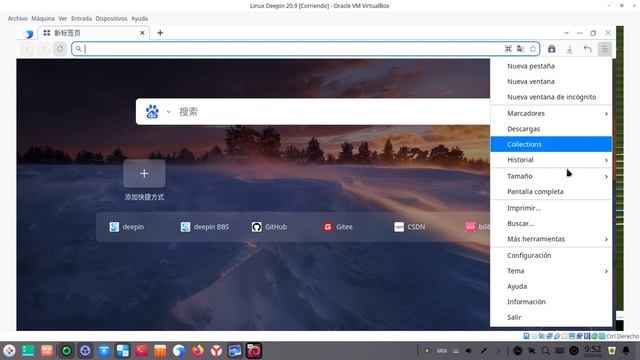
Task: Open the VirtualBox Ayuda menu
Action: pyautogui.click(x=140, y=18)
